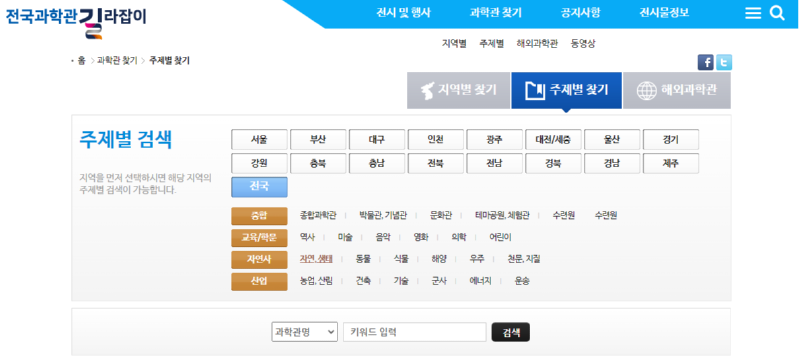Viewport: 800px width, 364px height.
Task: Go to 홈 in the breadcrumb
Action: pyautogui.click(x=81, y=61)
